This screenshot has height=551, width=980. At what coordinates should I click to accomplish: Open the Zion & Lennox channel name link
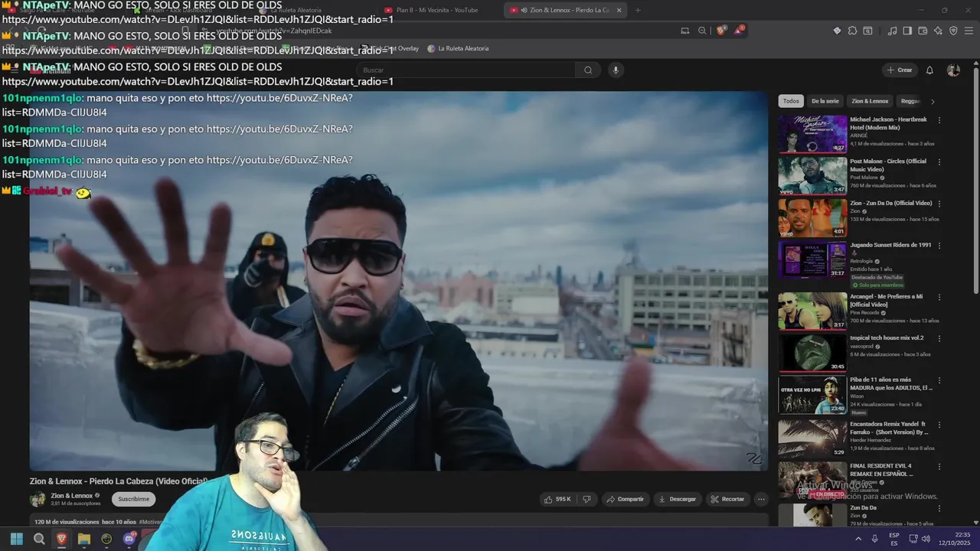click(72, 496)
